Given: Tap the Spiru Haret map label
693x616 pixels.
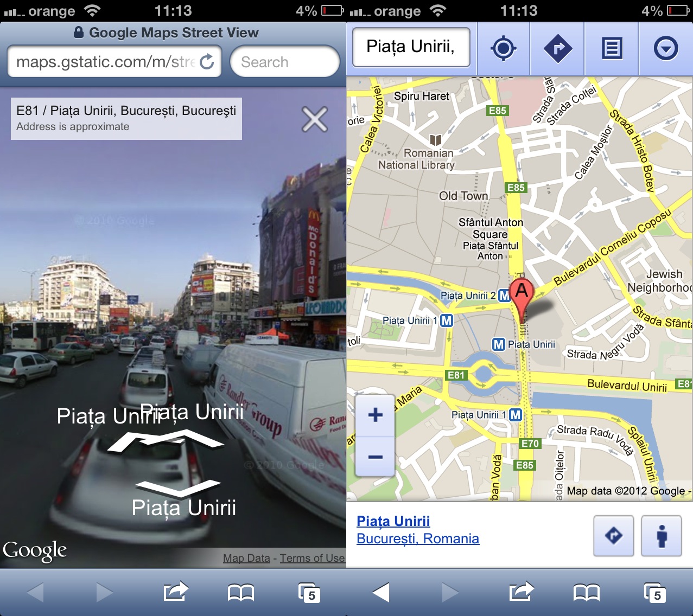Looking at the screenshot, I should click(422, 96).
